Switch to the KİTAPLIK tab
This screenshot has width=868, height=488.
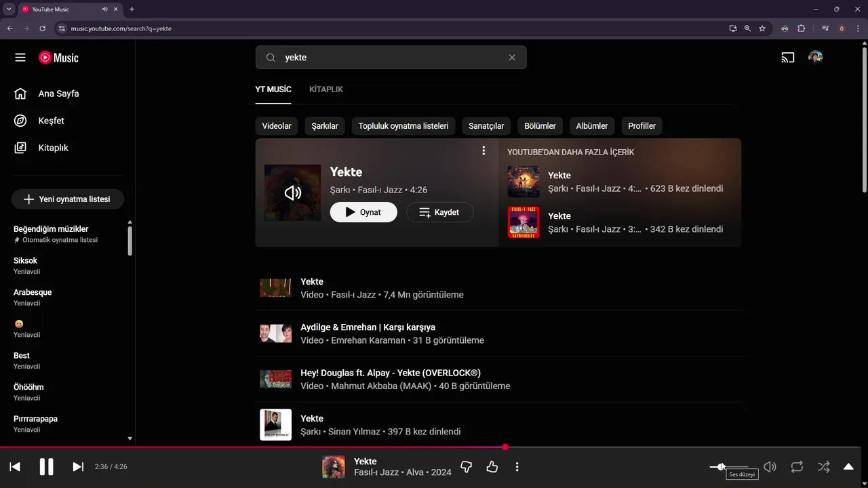click(326, 89)
